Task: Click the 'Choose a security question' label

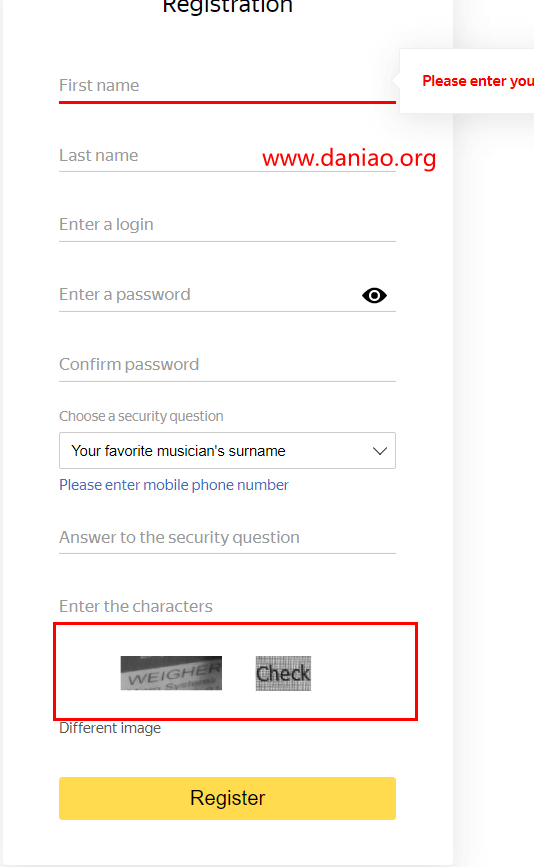Action: pyautogui.click(x=141, y=416)
